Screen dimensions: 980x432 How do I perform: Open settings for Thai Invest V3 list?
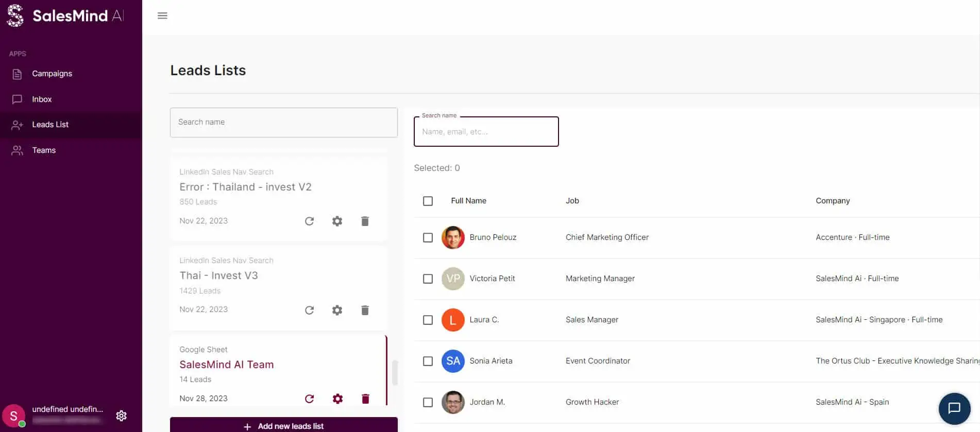pos(337,310)
